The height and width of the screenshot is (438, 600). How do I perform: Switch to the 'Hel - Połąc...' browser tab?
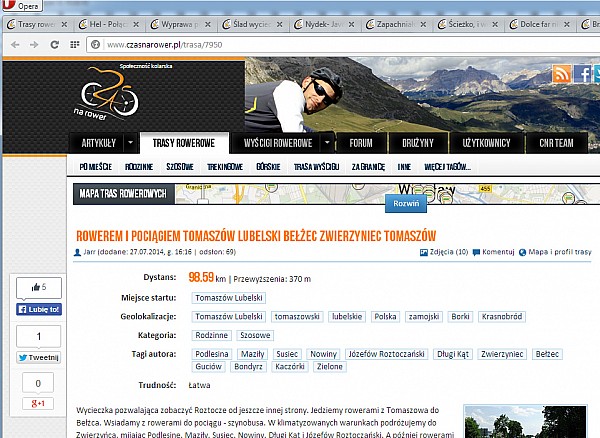[x=101, y=23]
